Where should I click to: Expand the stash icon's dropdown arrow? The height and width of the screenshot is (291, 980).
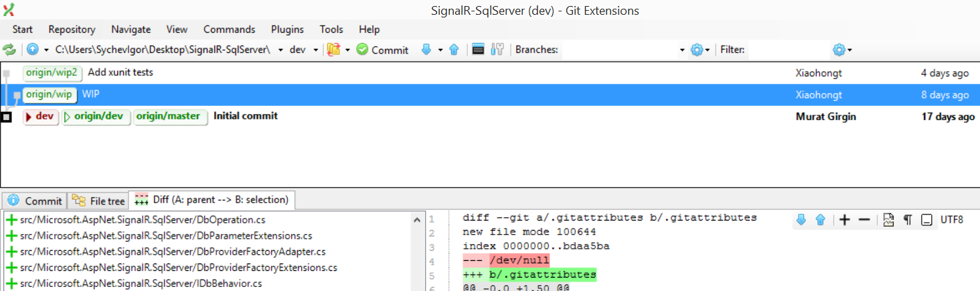point(347,50)
